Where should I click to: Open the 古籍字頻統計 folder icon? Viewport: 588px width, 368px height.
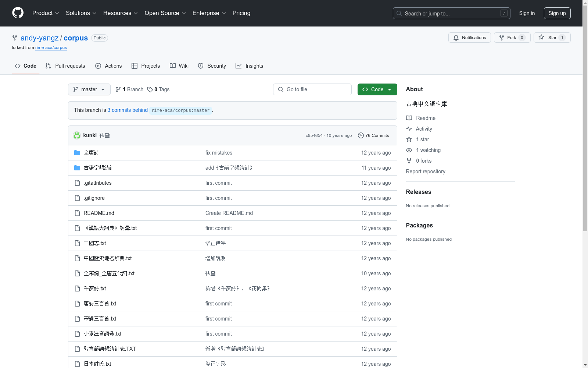point(77,168)
